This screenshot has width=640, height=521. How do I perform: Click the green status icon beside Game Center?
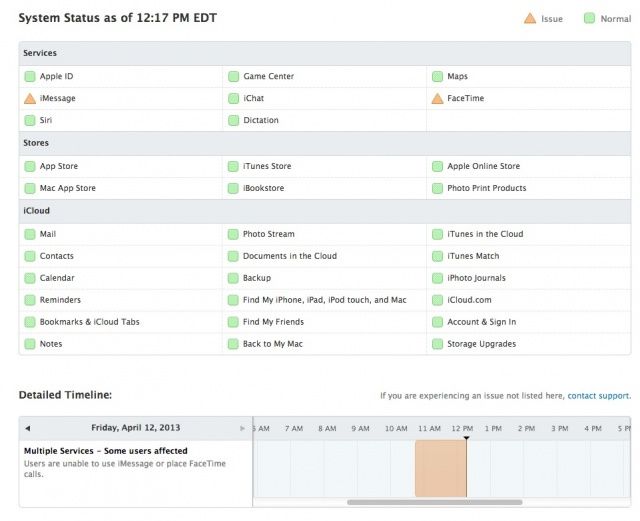click(x=233, y=76)
